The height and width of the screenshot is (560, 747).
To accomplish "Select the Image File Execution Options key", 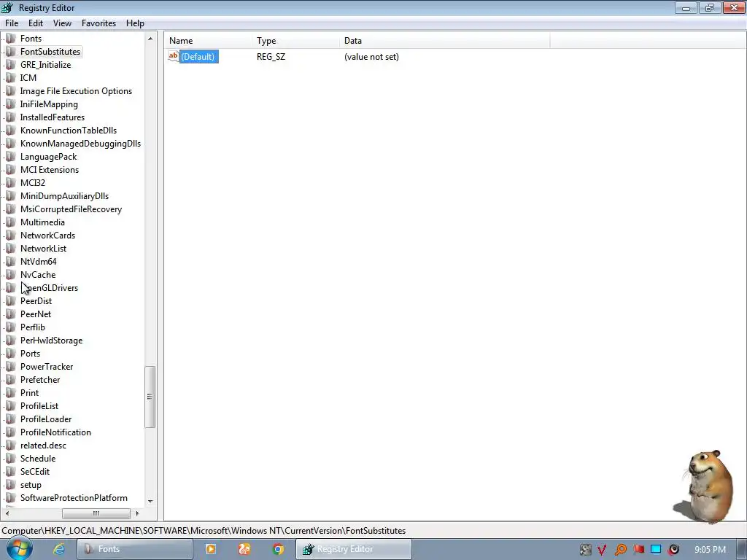I will (x=76, y=91).
